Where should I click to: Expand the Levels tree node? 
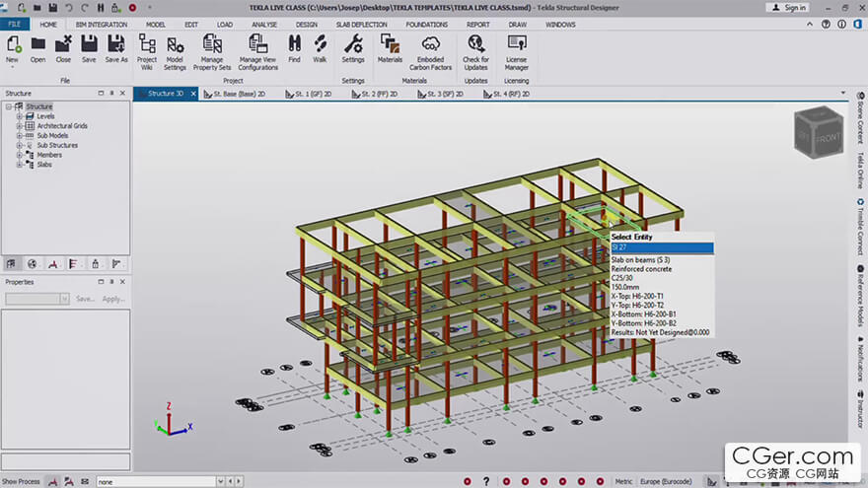pyautogui.click(x=19, y=116)
